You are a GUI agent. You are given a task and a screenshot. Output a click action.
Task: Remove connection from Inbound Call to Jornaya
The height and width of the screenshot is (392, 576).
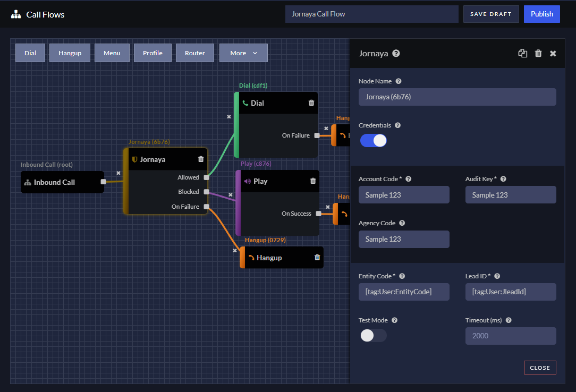pyautogui.click(x=118, y=173)
